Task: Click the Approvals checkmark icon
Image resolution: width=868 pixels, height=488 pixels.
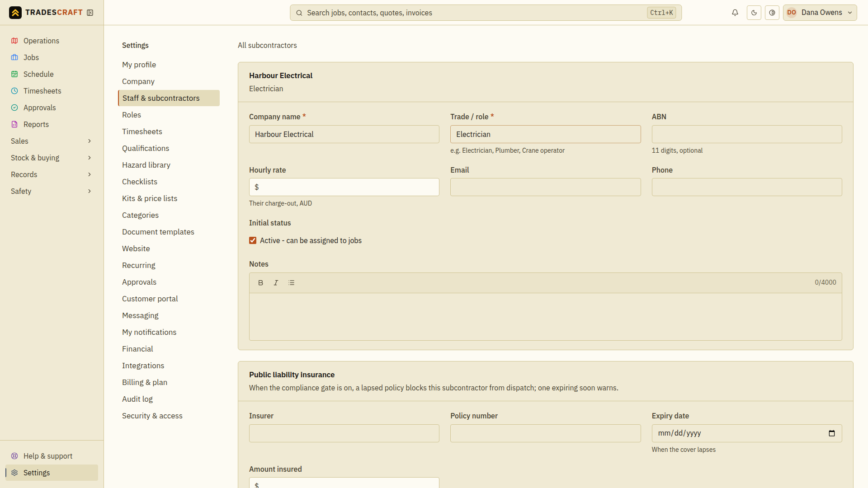Action: coord(14,108)
